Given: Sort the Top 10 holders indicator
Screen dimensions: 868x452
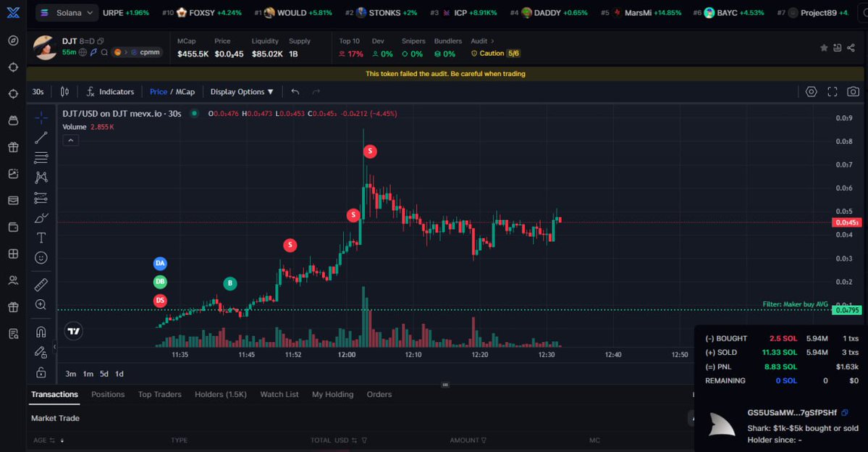Looking at the screenshot, I should point(350,41).
